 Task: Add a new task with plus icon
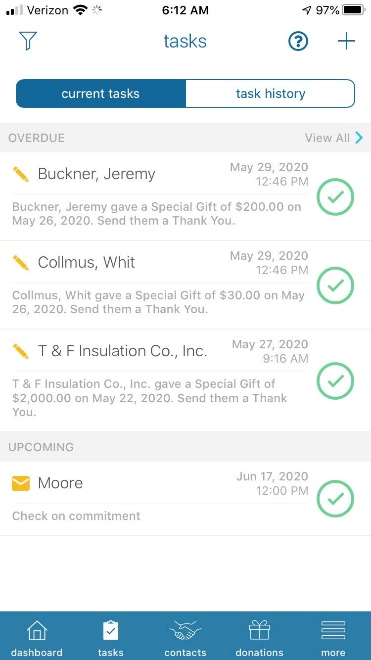tap(347, 41)
